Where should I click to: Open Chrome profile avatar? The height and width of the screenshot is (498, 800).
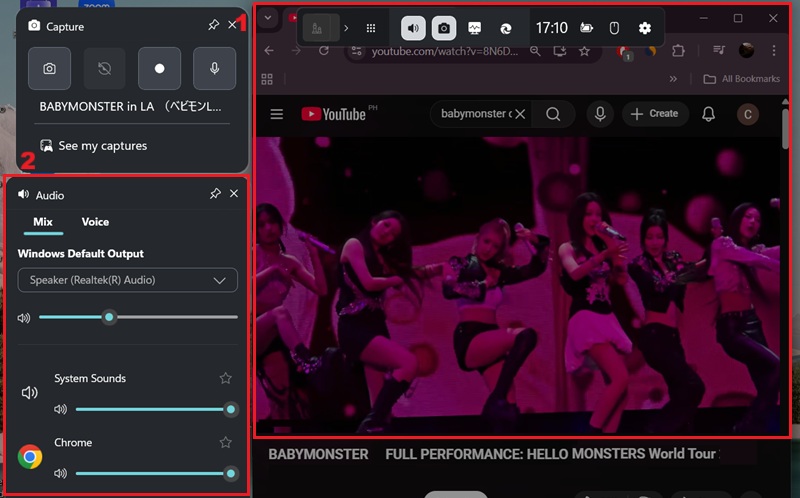pyautogui.click(x=746, y=50)
